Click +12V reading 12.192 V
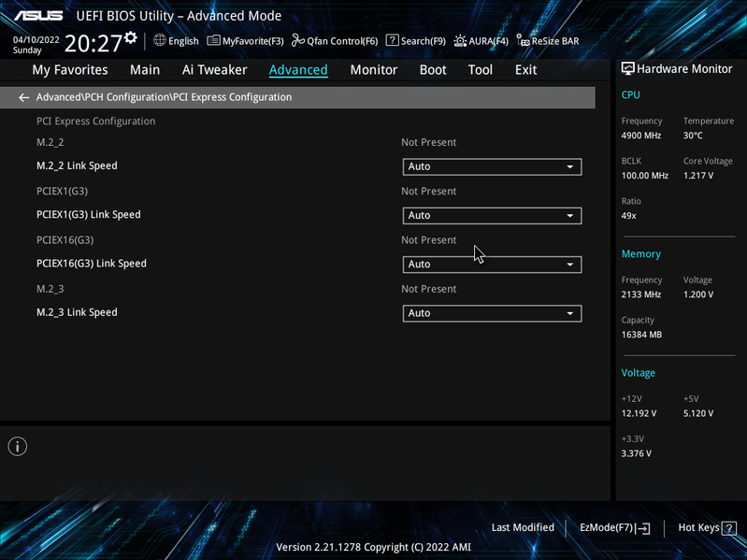Image resolution: width=747 pixels, height=560 pixels. (639, 414)
